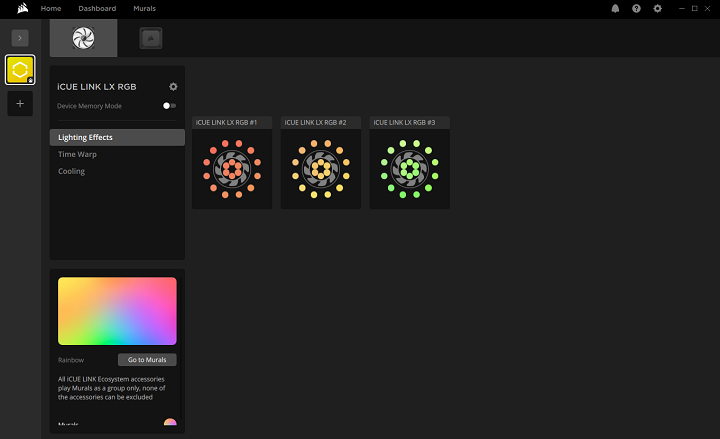Click the Rainbow gradient preview
This screenshot has height=439, width=720.
click(x=117, y=311)
